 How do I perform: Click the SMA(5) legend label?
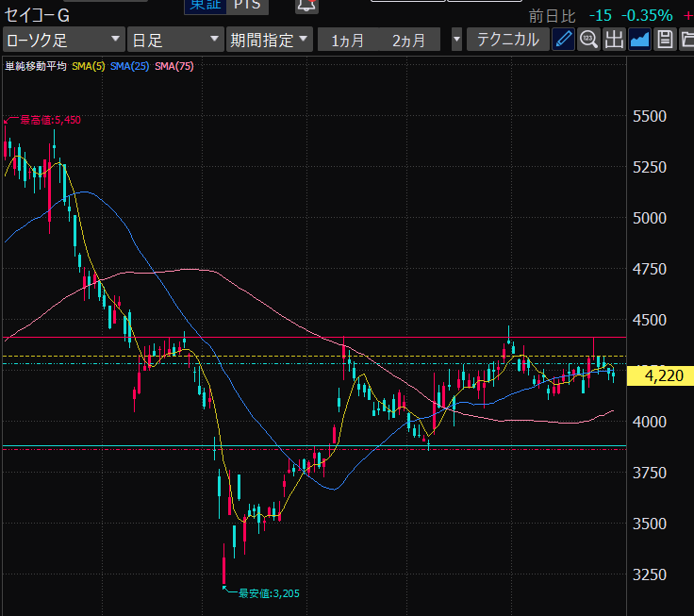[89, 66]
